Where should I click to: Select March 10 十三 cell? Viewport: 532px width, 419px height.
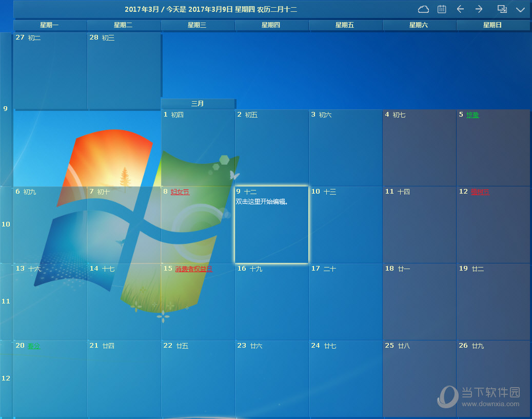click(345, 225)
